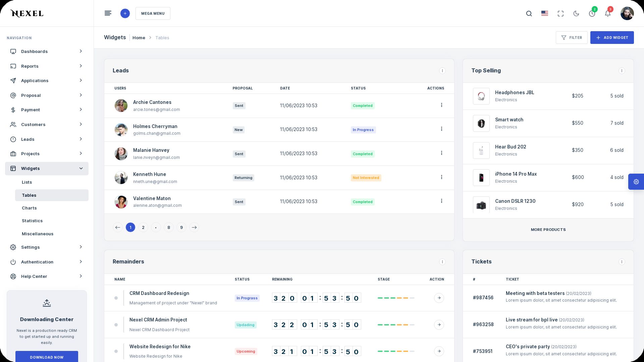Image resolution: width=644 pixels, height=362 pixels.
Task: Click the US flag language selector
Action: (545, 13)
